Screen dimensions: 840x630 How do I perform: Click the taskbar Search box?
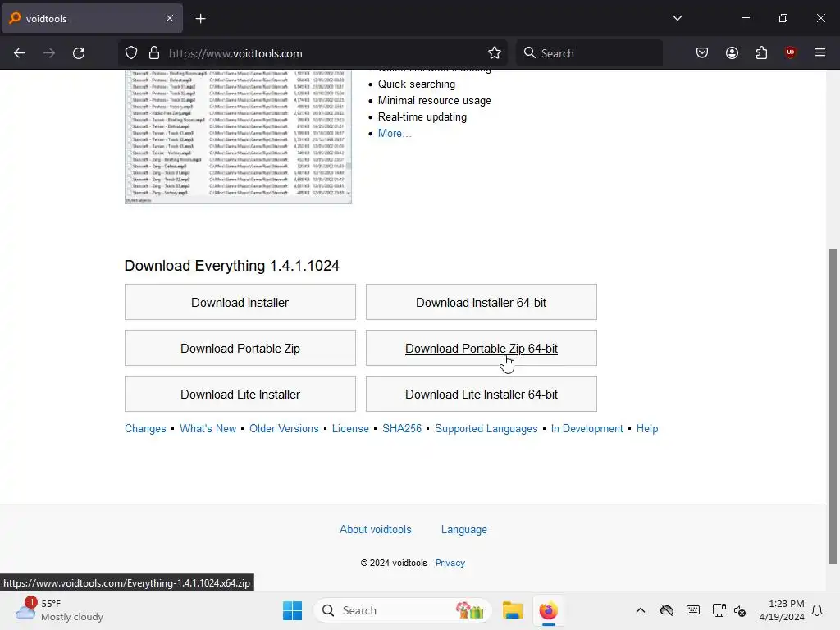(402, 610)
